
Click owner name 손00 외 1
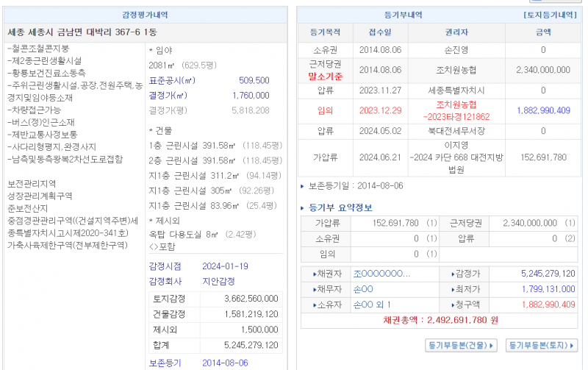372,305
